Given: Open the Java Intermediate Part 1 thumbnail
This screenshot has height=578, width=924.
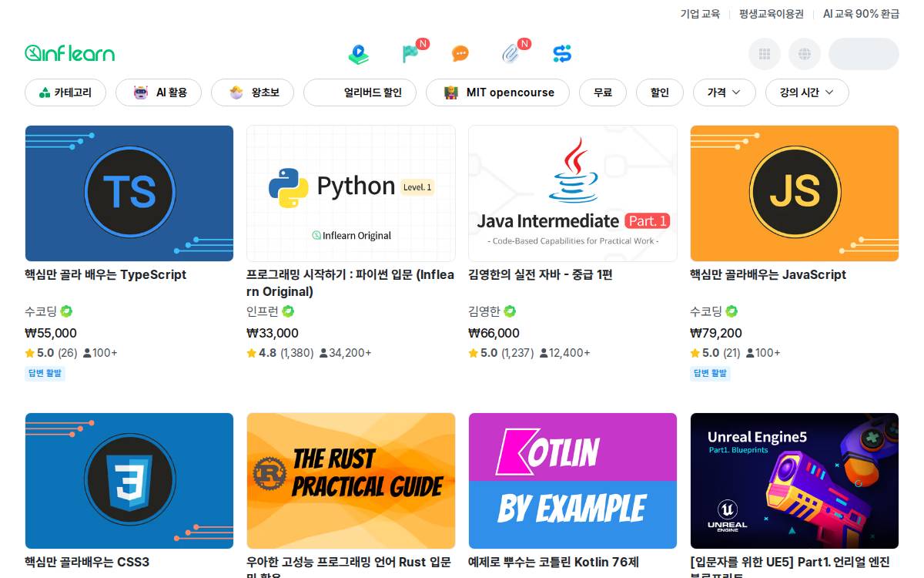Looking at the screenshot, I should pyautogui.click(x=573, y=193).
